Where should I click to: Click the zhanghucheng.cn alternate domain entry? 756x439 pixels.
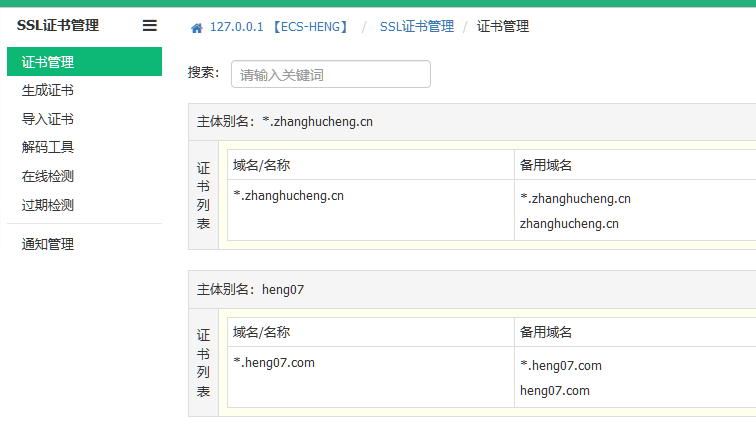pyautogui.click(x=569, y=224)
